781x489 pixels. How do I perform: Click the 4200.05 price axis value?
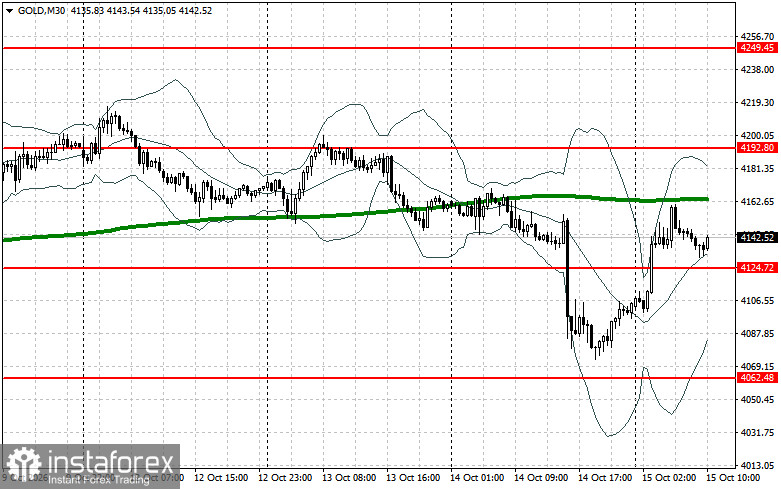pyautogui.click(x=757, y=135)
